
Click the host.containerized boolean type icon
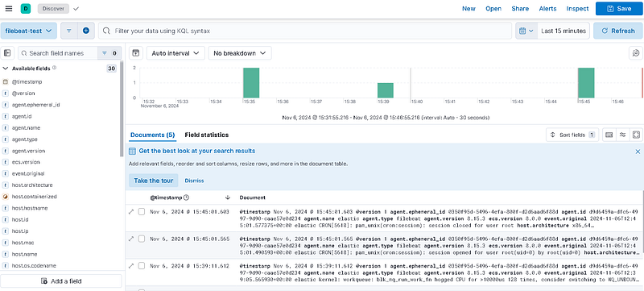[6, 197]
